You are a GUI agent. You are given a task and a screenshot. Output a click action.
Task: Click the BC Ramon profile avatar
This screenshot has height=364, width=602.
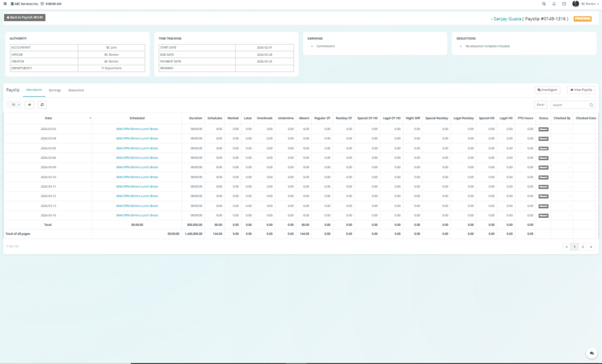point(576,4)
